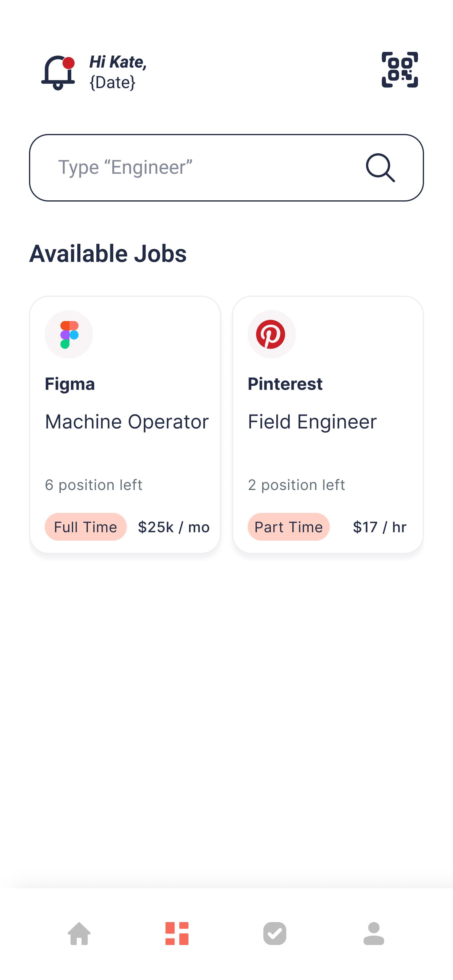Screen dimensions: 453x980
Task: Select the Figma company name
Action: (70, 384)
